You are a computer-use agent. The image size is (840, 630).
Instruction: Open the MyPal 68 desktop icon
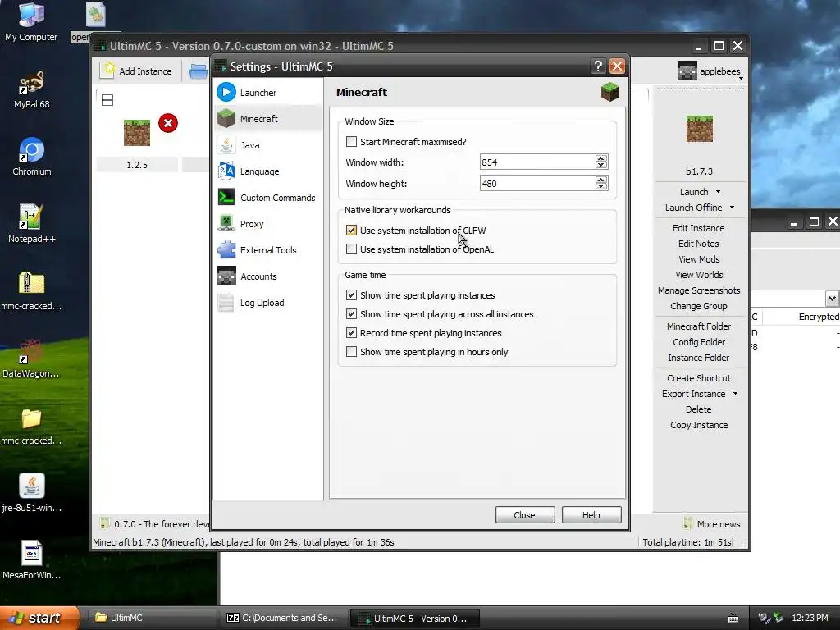point(32,89)
